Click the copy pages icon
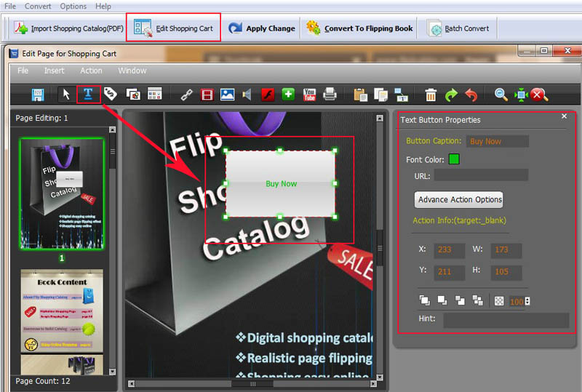This screenshot has height=392, width=582. pyautogui.click(x=380, y=95)
